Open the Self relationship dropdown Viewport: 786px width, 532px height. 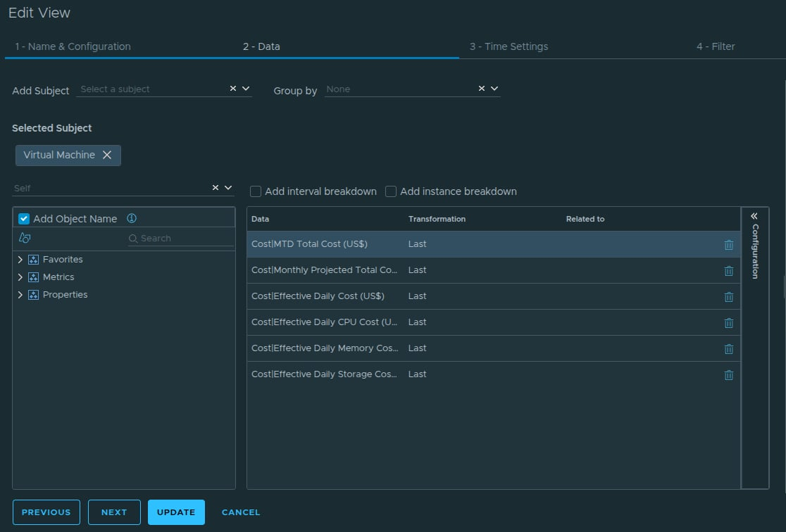[226, 188]
